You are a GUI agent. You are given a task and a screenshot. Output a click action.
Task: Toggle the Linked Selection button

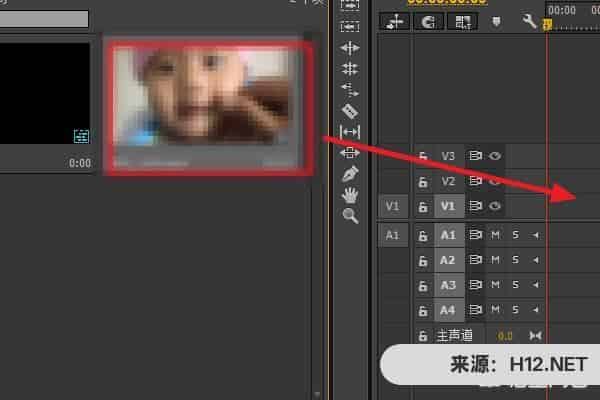tap(463, 21)
